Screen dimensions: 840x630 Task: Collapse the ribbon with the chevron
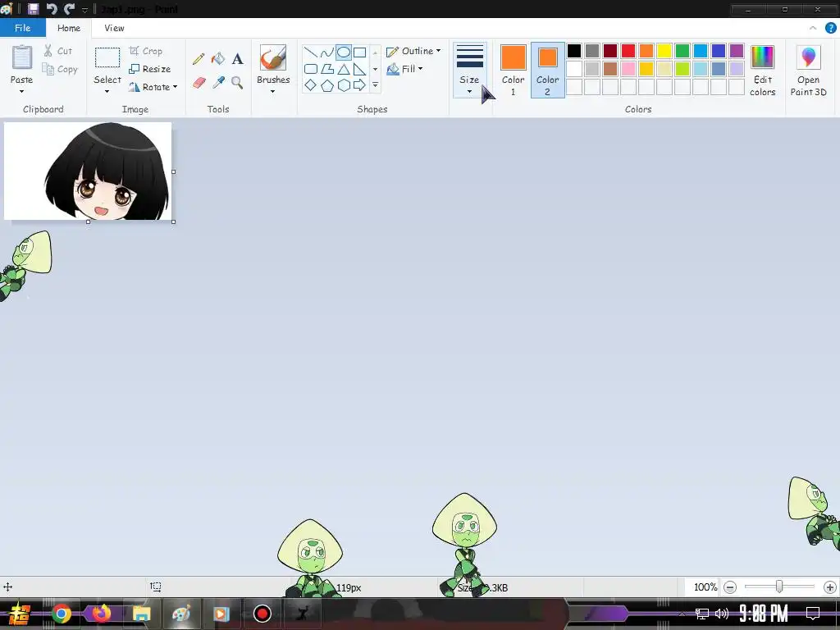(813, 28)
